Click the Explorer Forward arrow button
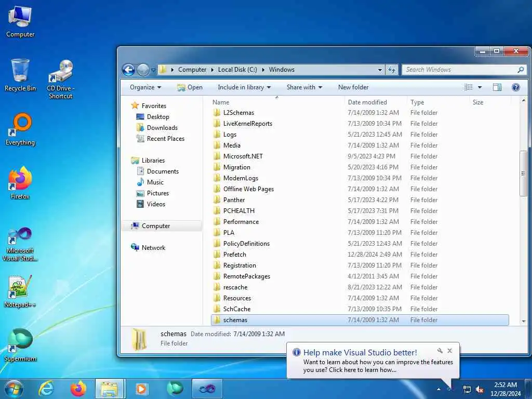Screen dimensions: 532x399 [143, 70]
